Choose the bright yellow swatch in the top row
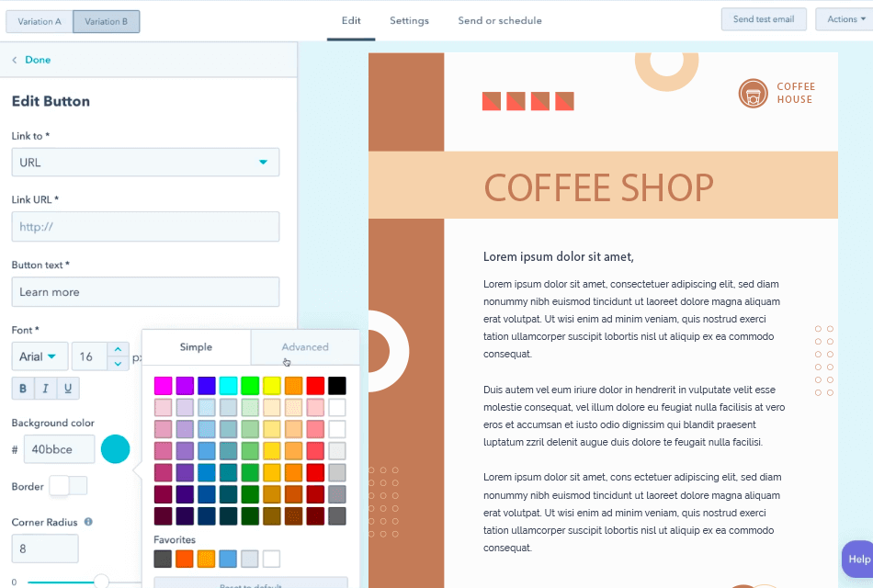The image size is (873, 588). coord(272,385)
